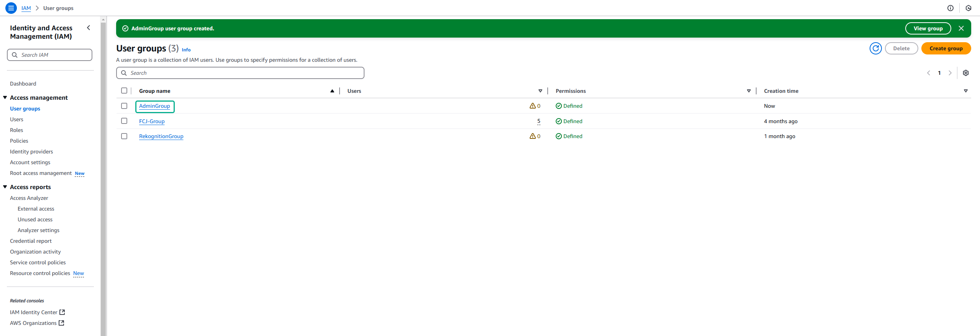Viewport: 980px width, 336px height.
Task: Open Unused access in sidebar
Action: (35, 219)
